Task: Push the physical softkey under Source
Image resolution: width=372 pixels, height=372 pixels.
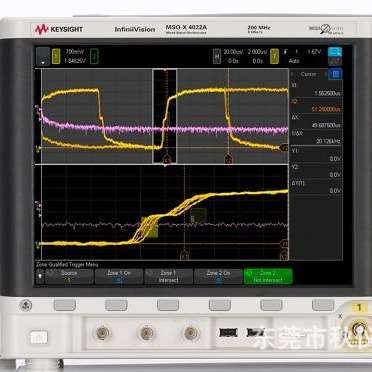Action: coord(65,305)
